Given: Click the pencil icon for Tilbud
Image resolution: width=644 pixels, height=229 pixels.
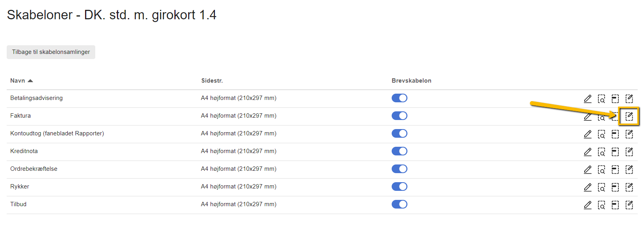Looking at the screenshot, I should pos(588,204).
